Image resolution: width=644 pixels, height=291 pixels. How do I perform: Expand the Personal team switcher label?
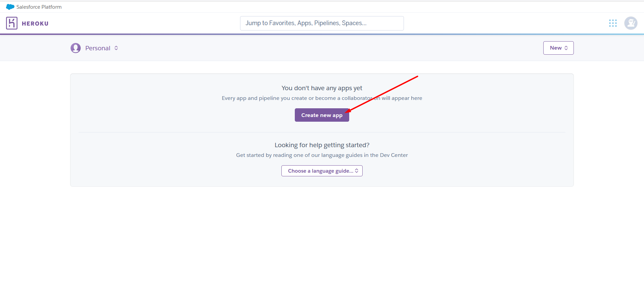[x=98, y=48]
